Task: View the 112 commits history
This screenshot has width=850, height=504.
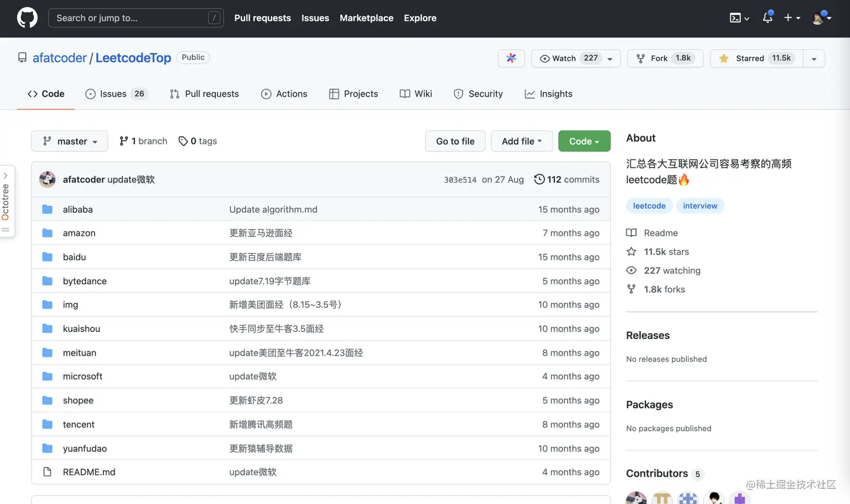Action: [567, 179]
